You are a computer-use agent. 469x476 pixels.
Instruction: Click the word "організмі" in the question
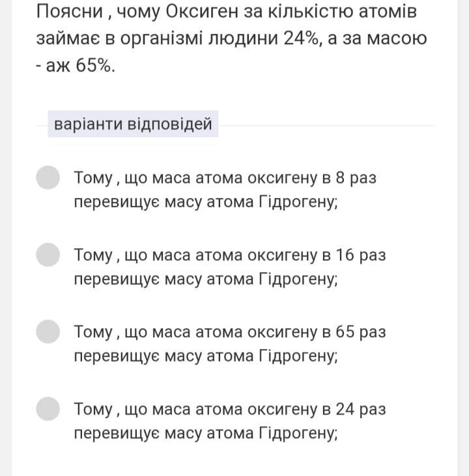click(x=172, y=38)
